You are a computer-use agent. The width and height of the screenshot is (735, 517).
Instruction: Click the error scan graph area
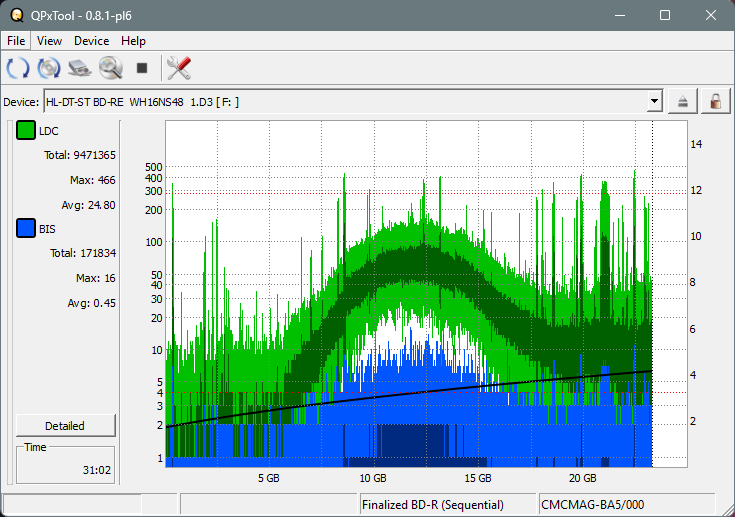click(x=426, y=294)
